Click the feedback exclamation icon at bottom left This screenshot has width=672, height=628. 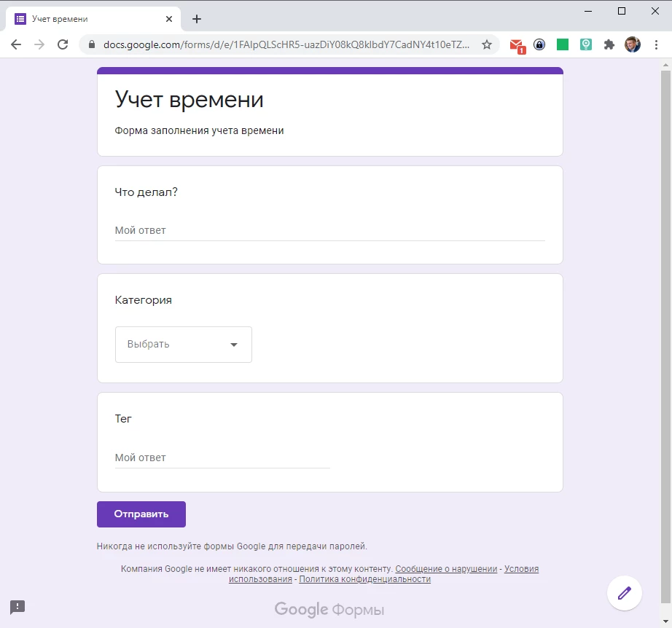tap(17, 606)
